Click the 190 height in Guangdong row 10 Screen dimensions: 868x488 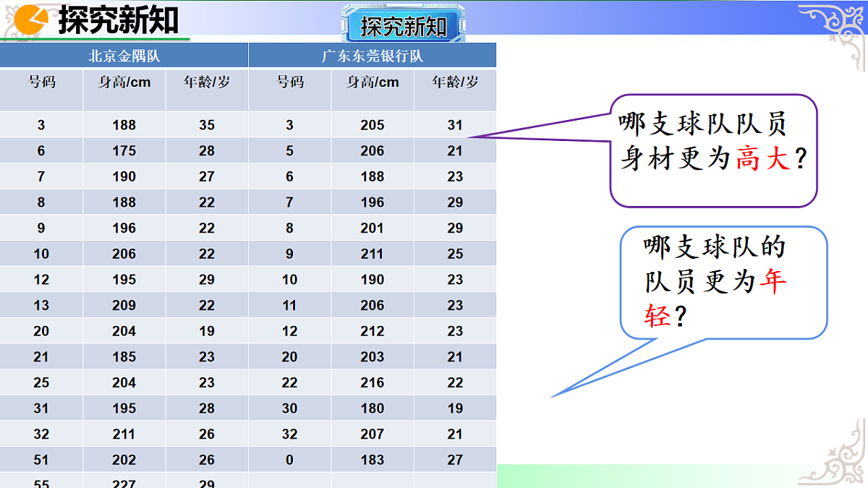tap(373, 280)
